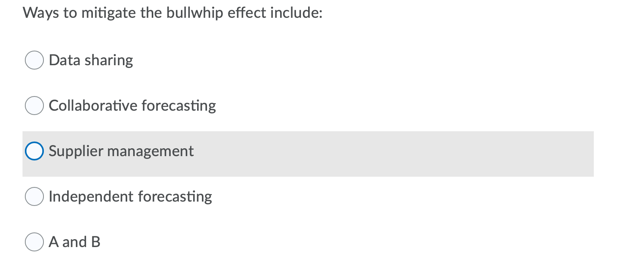644x268 pixels.
Task: Click the A and B label text
Action: pyautogui.click(x=74, y=242)
